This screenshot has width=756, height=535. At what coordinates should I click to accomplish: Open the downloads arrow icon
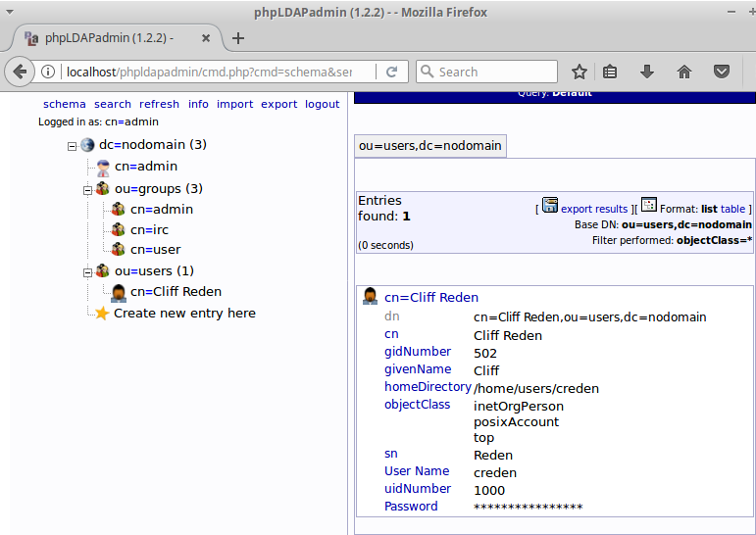click(647, 72)
